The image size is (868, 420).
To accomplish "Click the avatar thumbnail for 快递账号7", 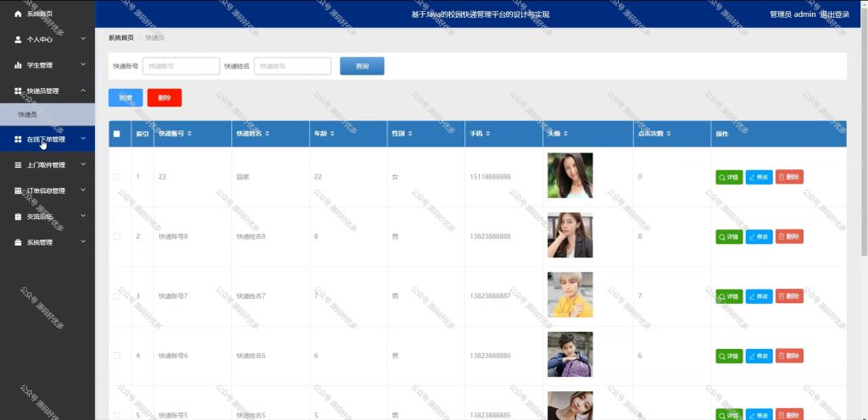I will (x=570, y=295).
